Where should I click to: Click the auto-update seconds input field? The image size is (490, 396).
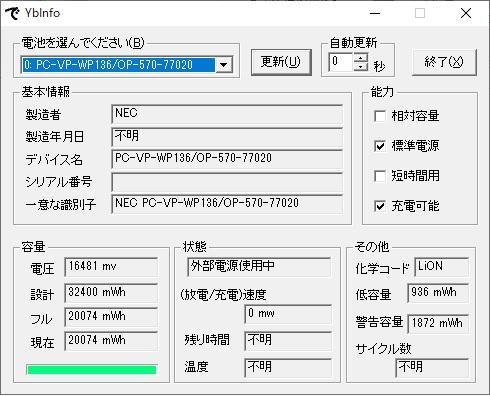coord(341,62)
